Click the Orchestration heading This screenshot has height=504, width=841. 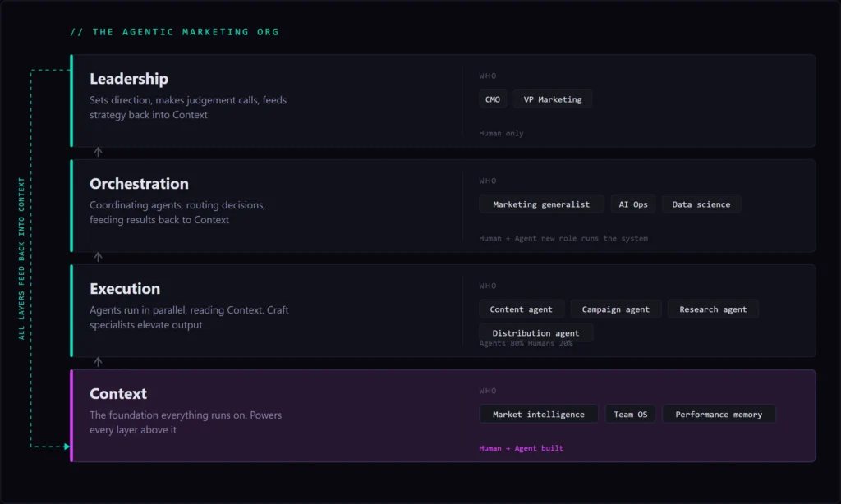[x=139, y=184]
